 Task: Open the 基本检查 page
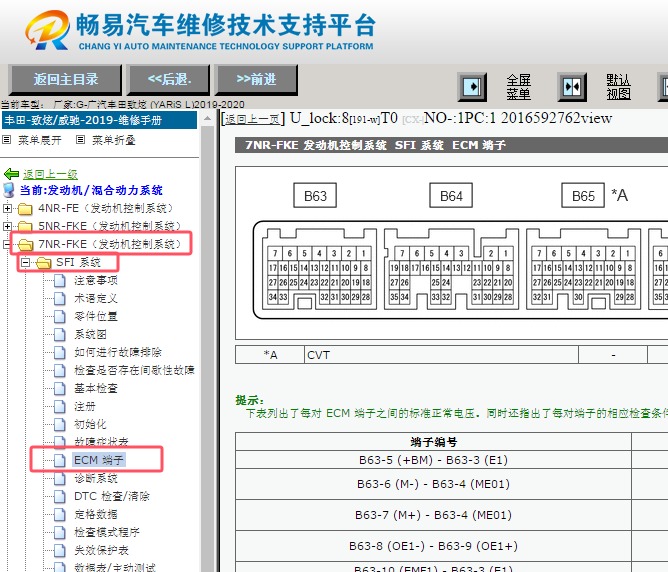pyautogui.click(x=96, y=388)
